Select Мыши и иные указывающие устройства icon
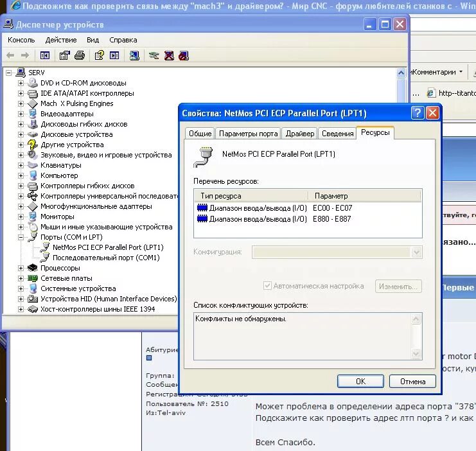Image resolution: width=476 pixels, height=451 pixels. tap(33, 227)
